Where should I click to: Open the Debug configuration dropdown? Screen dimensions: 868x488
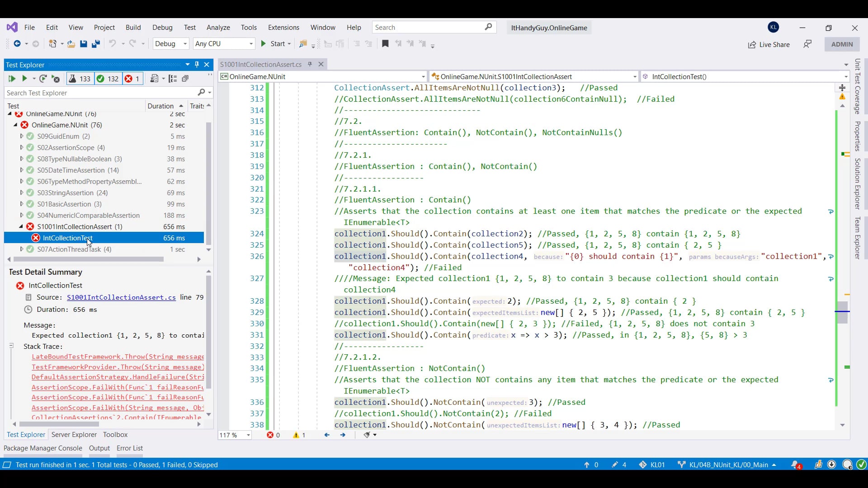tap(170, 44)
